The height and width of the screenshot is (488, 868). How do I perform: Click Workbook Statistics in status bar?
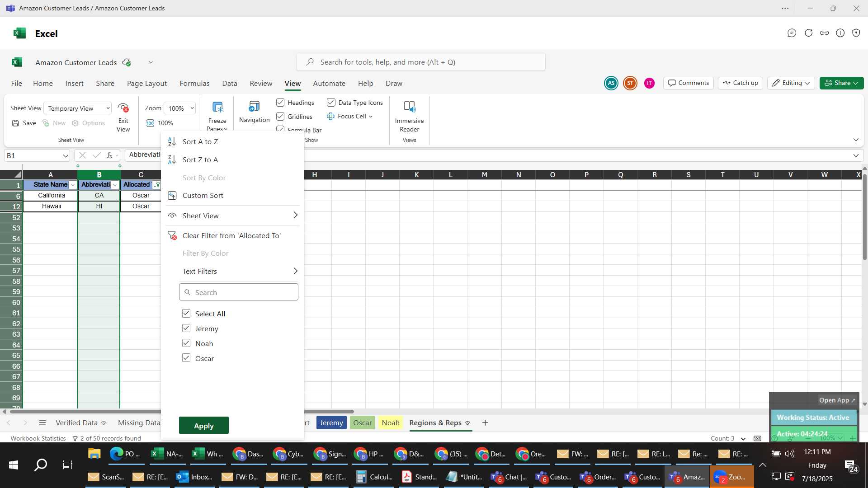[x=38, y=438]
